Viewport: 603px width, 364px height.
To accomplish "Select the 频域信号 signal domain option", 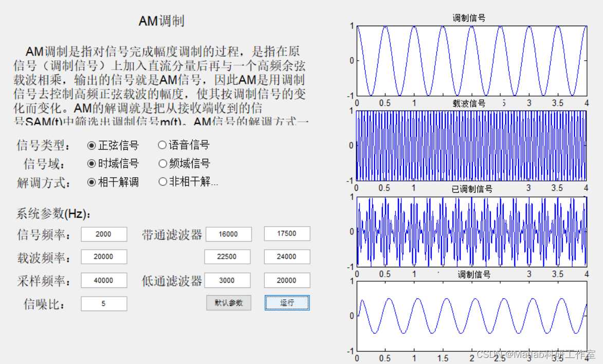I will pos(162,163).
